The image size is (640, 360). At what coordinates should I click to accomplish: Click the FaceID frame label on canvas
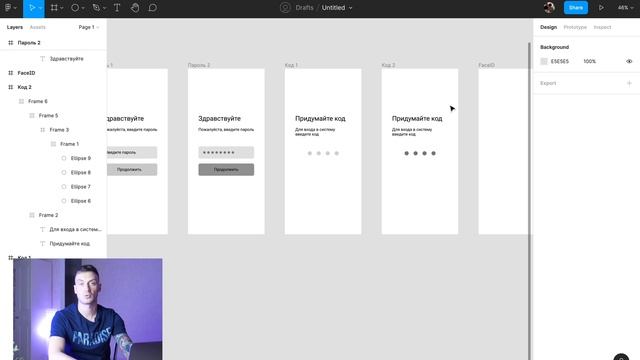[x=487, y=65]
